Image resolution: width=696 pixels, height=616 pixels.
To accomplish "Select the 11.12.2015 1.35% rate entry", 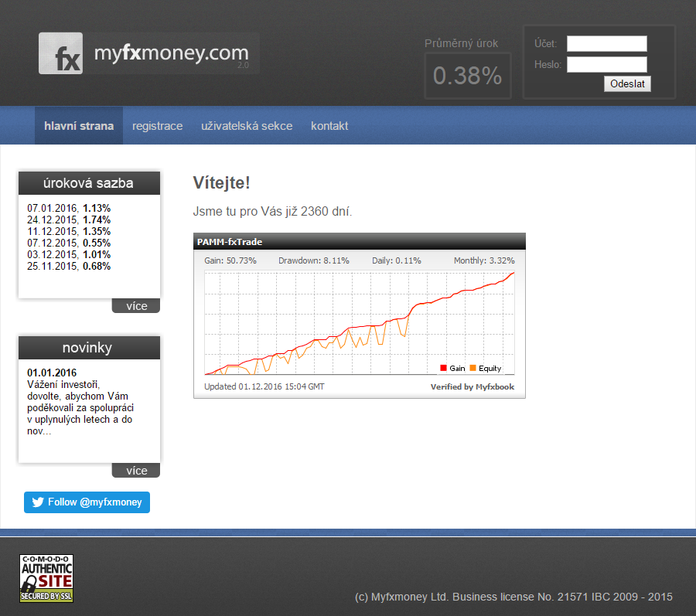I will pyautogui.click(x=69, y=231).
